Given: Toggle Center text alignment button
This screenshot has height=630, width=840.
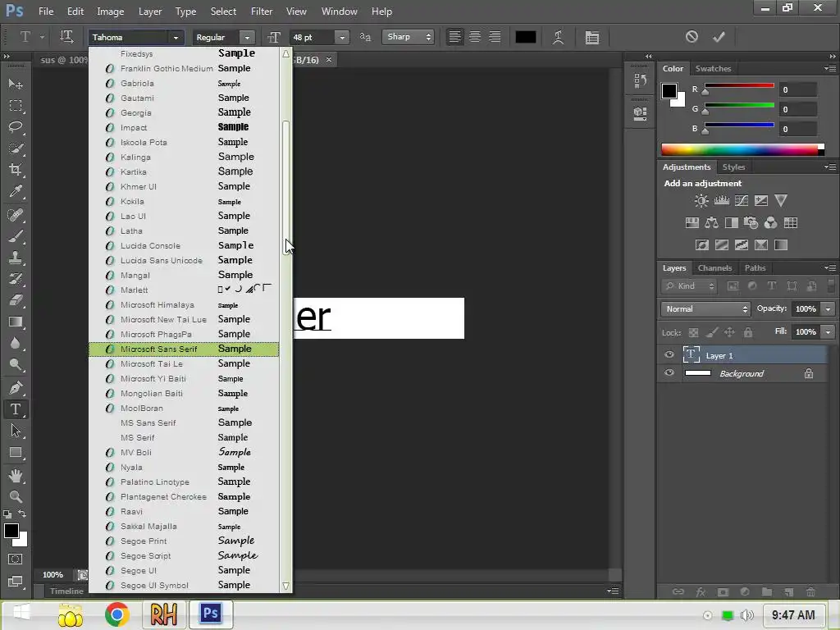Looking at the screenshot, I should tap(475, 37).
